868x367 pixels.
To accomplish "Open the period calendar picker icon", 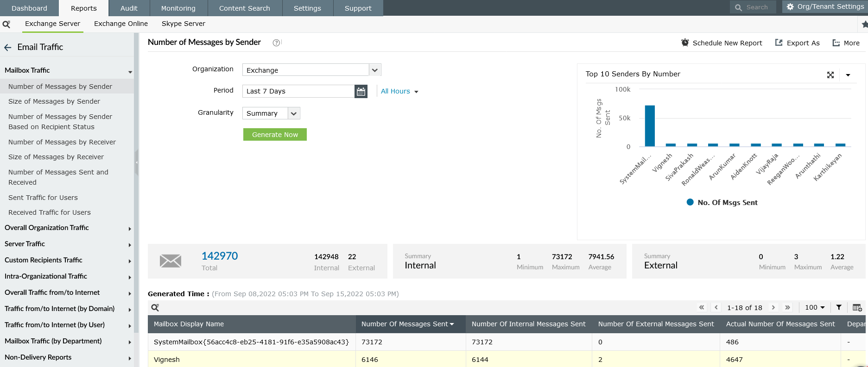I will pyautogui.click(x=361, y=91).
